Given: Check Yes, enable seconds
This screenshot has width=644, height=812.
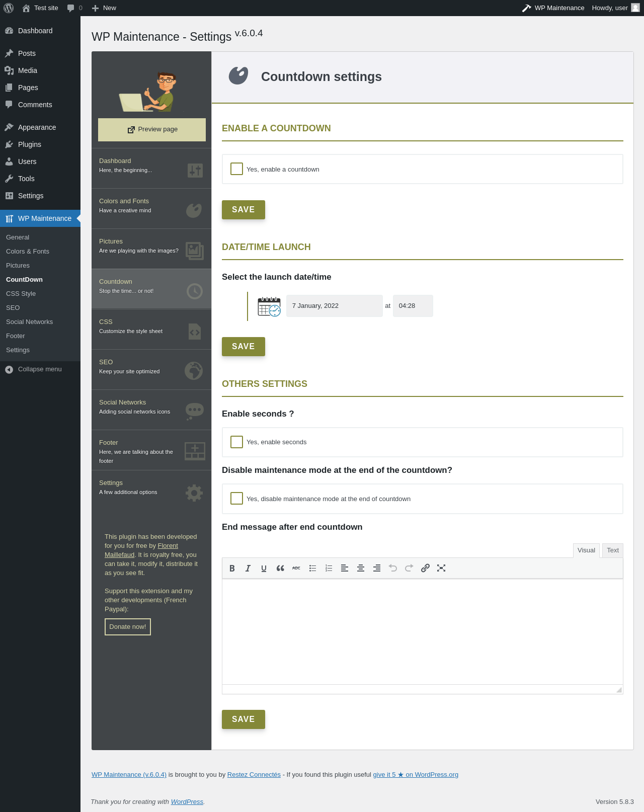Looking at the screenshot, I should tap(236, 442).
